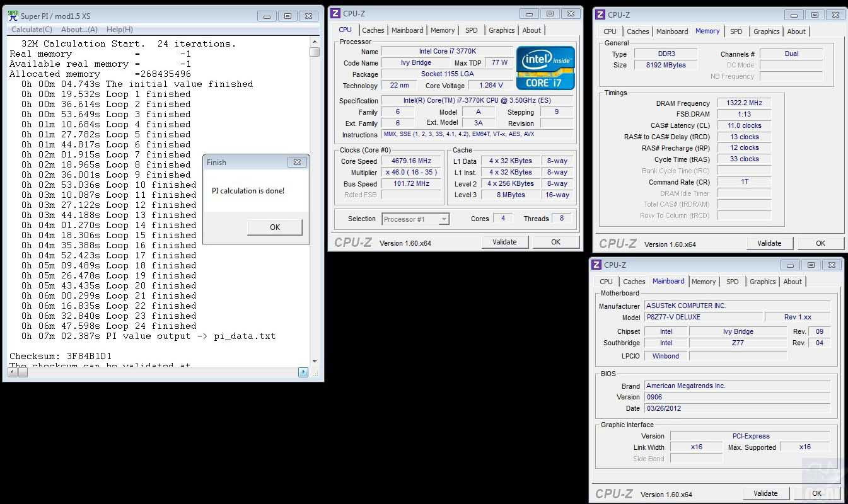
Task: Select CPU tab in the Memory window
Action: [610, 31]
